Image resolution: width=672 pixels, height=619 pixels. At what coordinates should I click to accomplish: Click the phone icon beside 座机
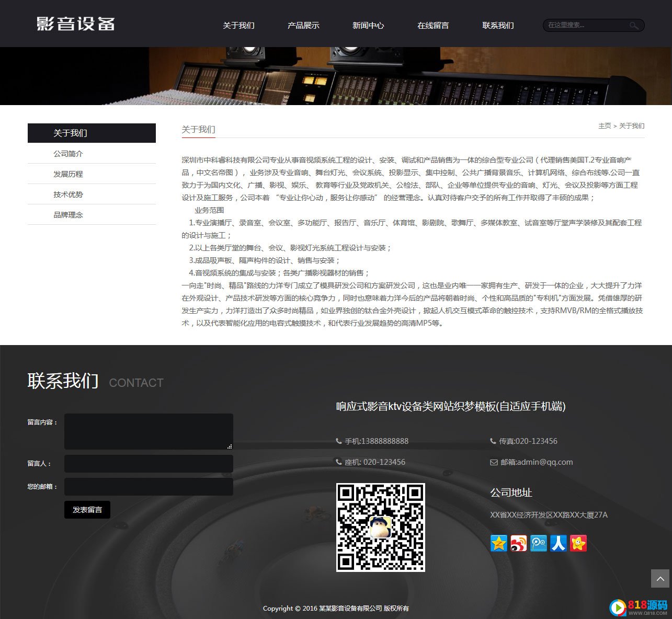(339, 462)
